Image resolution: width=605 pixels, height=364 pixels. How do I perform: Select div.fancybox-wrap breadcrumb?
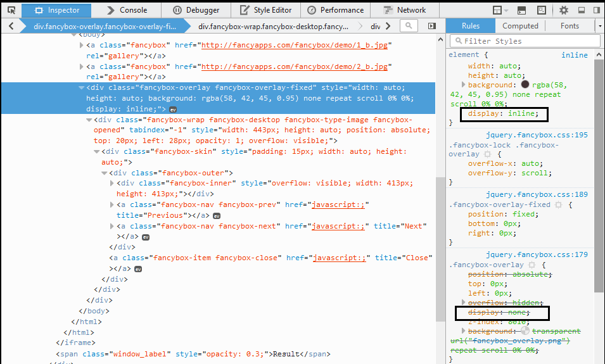274,26
